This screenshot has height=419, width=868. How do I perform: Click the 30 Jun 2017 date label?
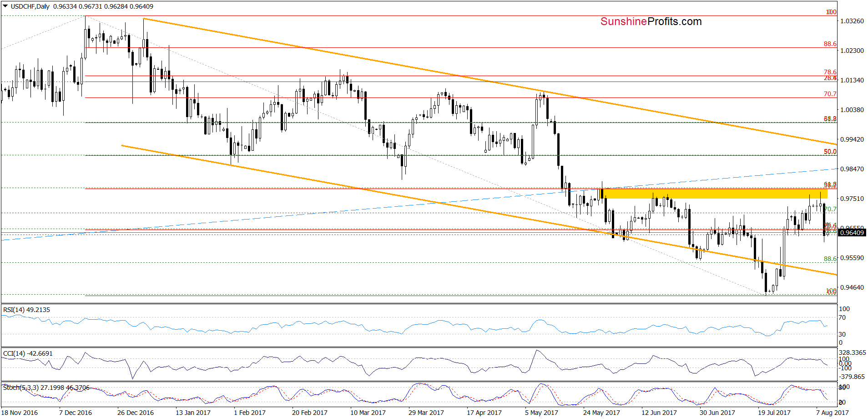click(x=717, y=413)
